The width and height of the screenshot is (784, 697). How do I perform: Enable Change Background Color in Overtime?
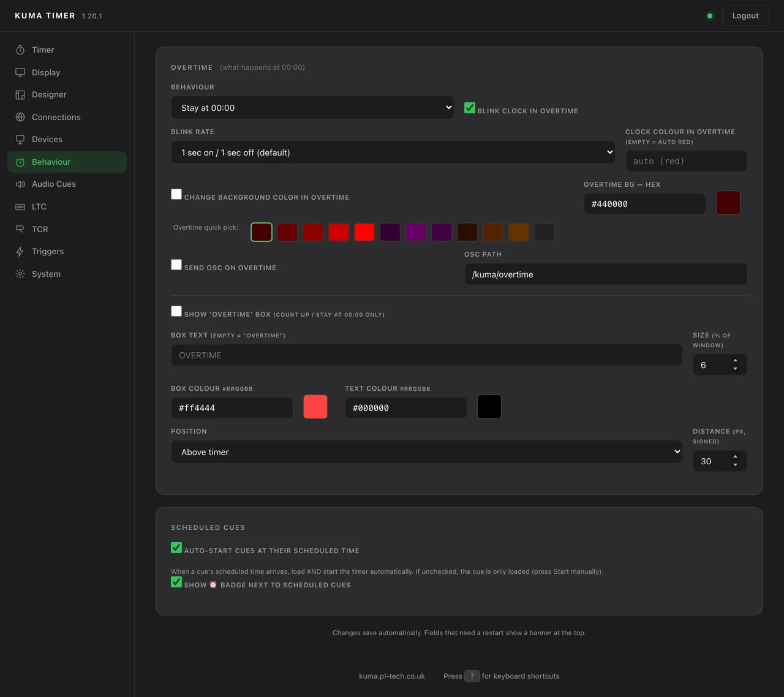pos(176,194)
